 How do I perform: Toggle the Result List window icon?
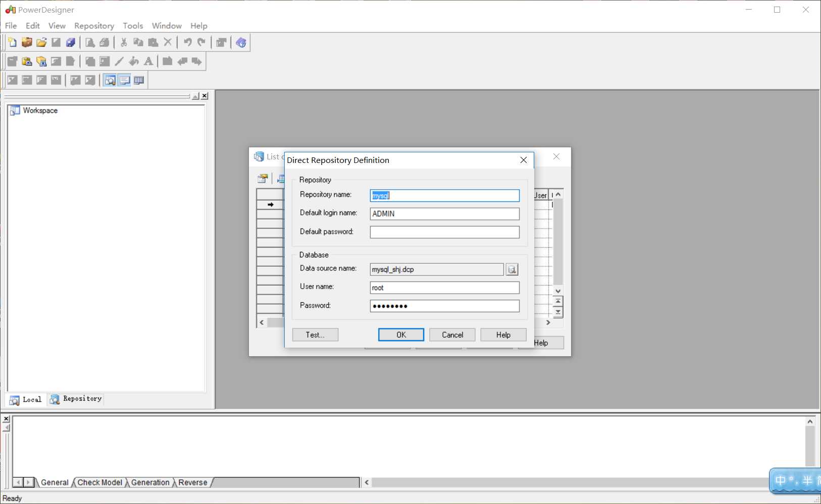[x=139, y=80]
